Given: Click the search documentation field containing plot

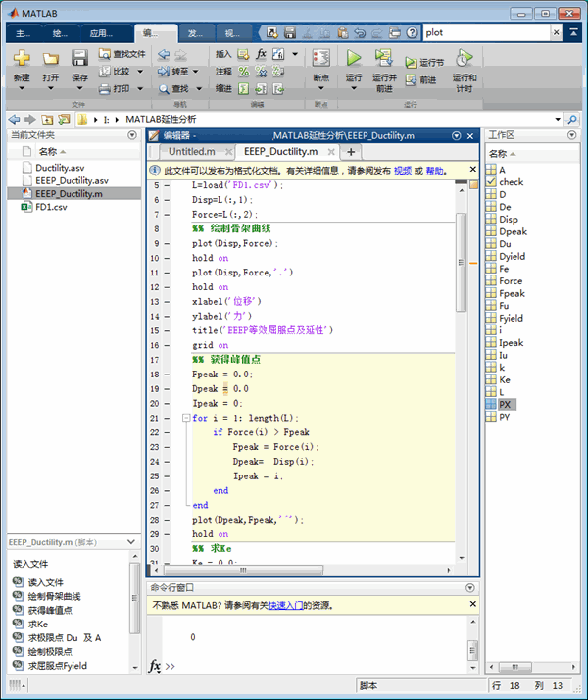Looking at the screenshot, I should pos(486,32).
